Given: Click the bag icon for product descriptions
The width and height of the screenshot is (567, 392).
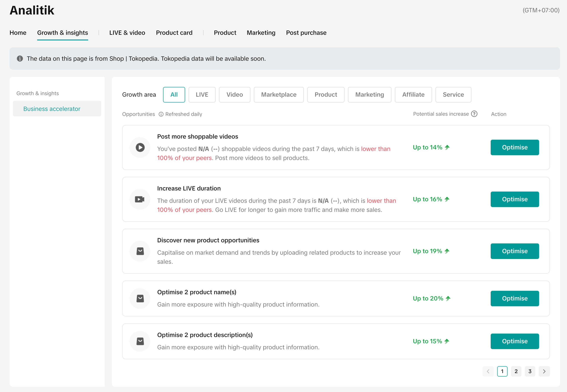Looking at the screenshot, I should [140, 341].
